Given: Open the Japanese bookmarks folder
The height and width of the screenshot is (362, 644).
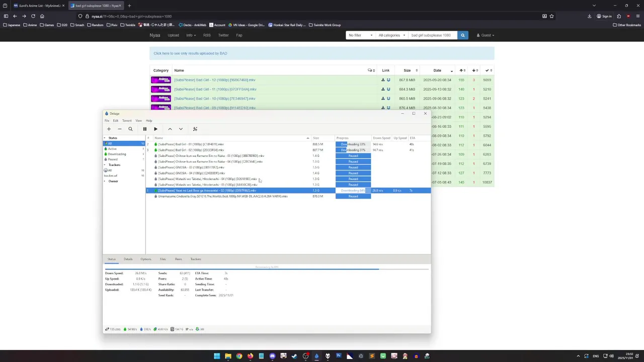Looking at the screenshot, I should coord(11,25).
